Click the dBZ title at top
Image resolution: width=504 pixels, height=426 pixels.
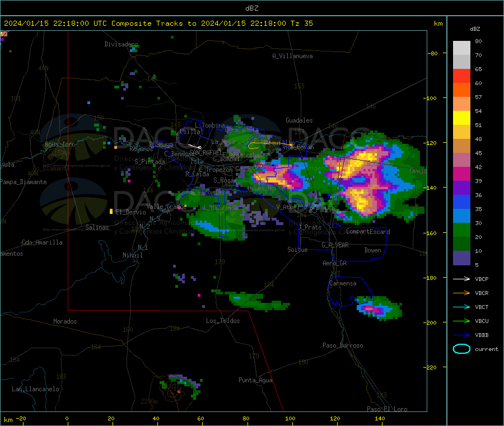251,8
